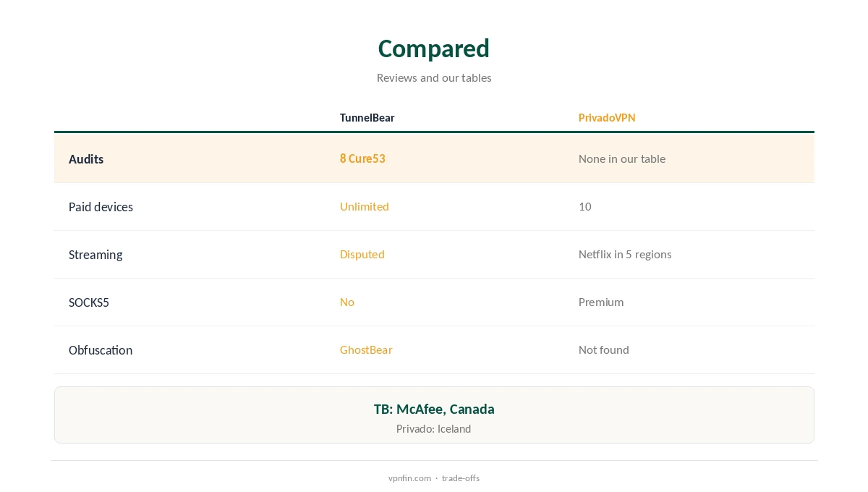
Task: Click the 'Unlimited' devices value
Action: 365,206
